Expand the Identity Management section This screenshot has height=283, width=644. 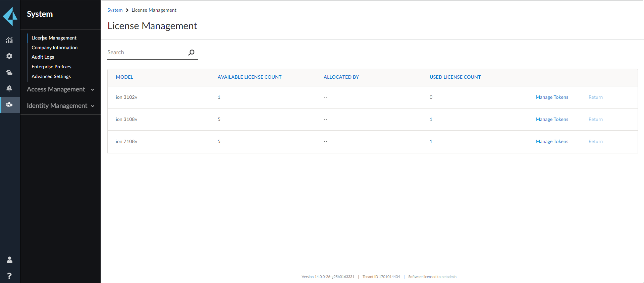[60, 106]
